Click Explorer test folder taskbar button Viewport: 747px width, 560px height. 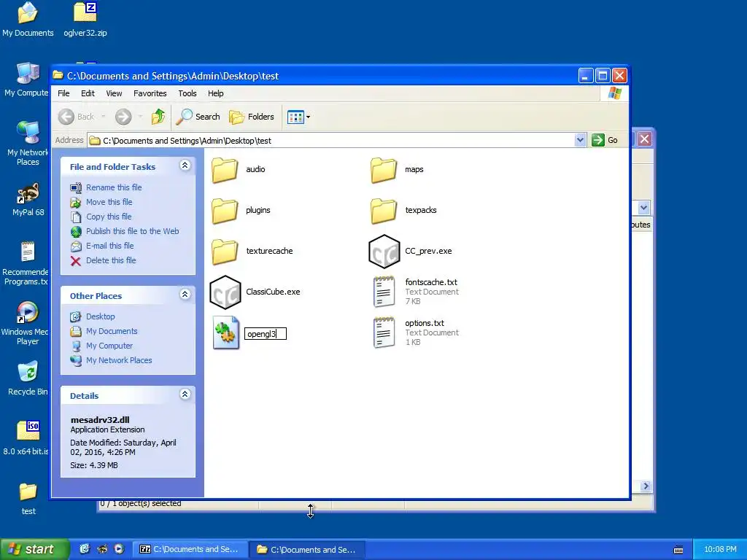[x=307, y=550]
